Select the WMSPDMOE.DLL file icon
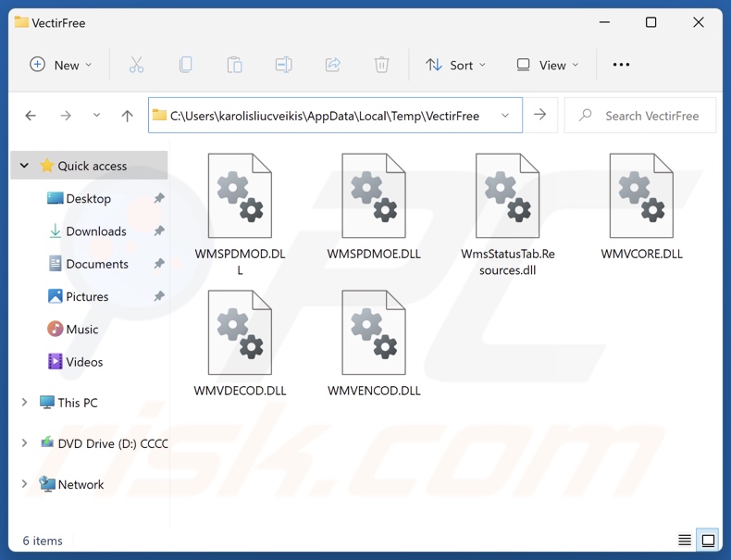The width and height of the screenshot is (731, 560). pyautogui.click(x=374, y=196)
